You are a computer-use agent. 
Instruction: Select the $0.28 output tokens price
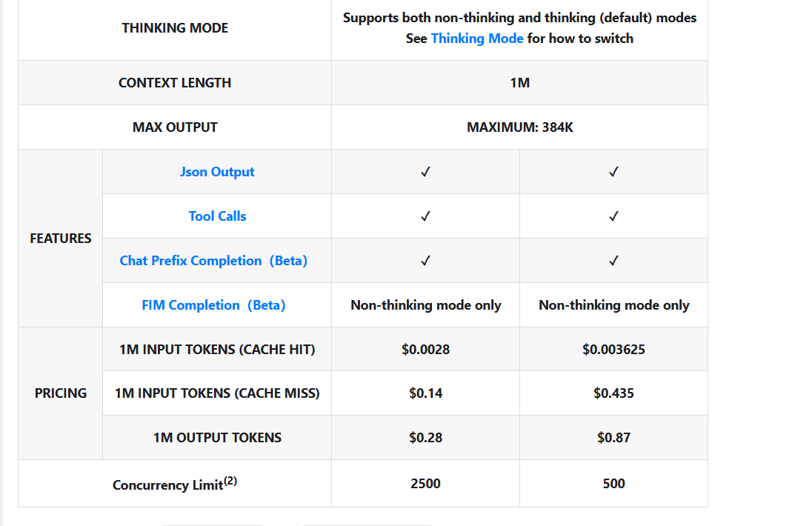click(x=426, y=438)
